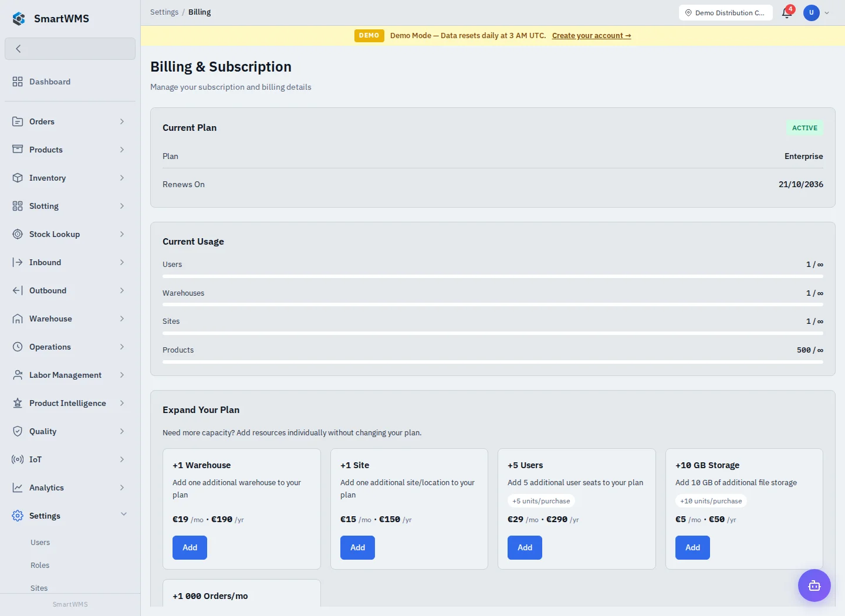Expand the Product Intelligence chevron
This screenshot has height=616, width=845.
[122, 403]
